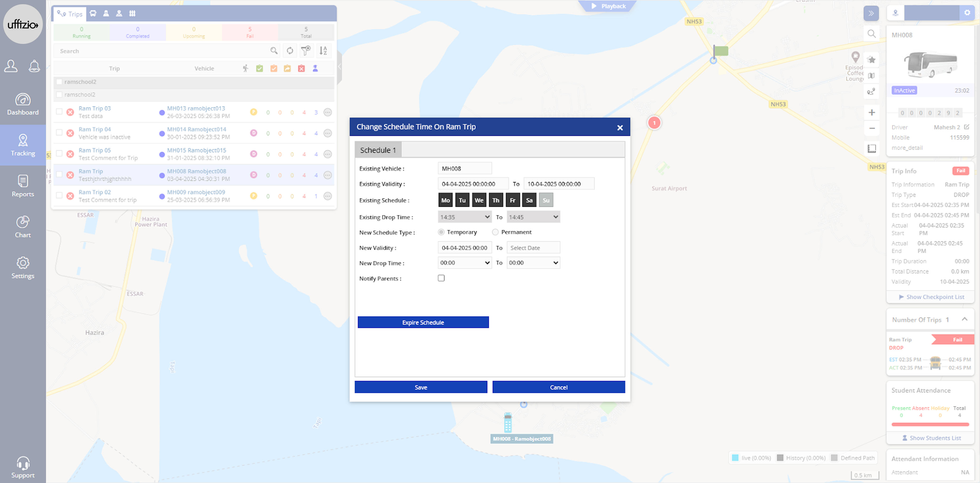Screen dimensions: 980x483
Task: Save the schedule change
Action: click(421, 387)
